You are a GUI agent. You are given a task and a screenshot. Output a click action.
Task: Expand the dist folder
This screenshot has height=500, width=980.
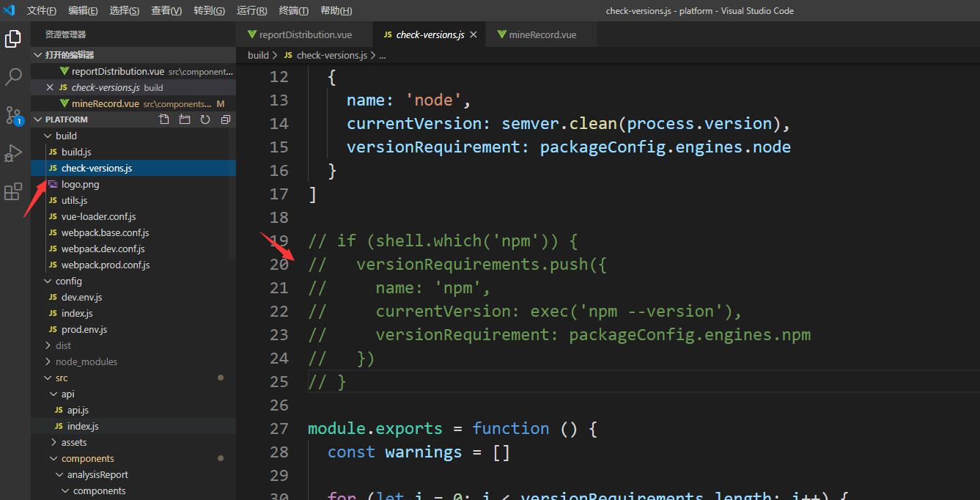pyautogui.click(x=133, y=345)
